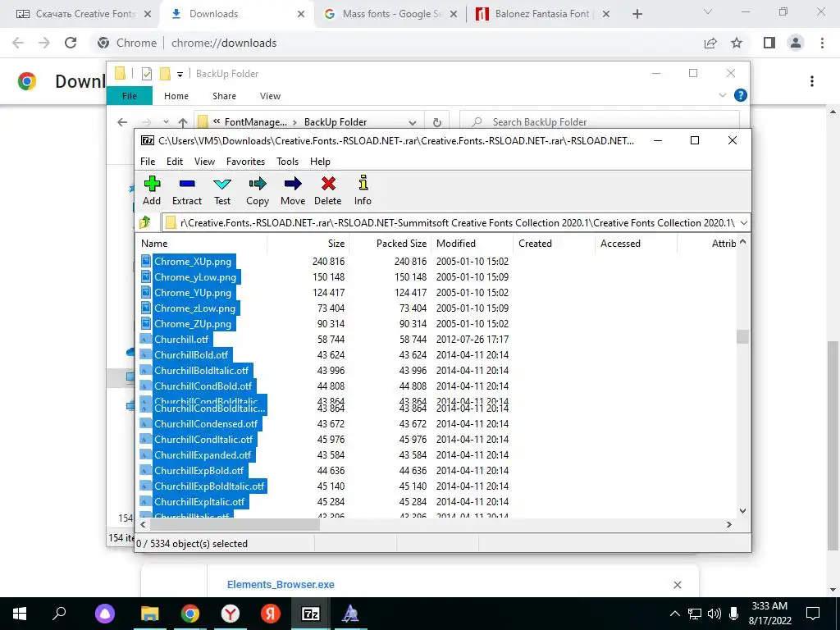Viewport: 840px width, 630px height.
Task: Open the Share ribbon tab in Explorer
Action: click(x=224, y=96)
